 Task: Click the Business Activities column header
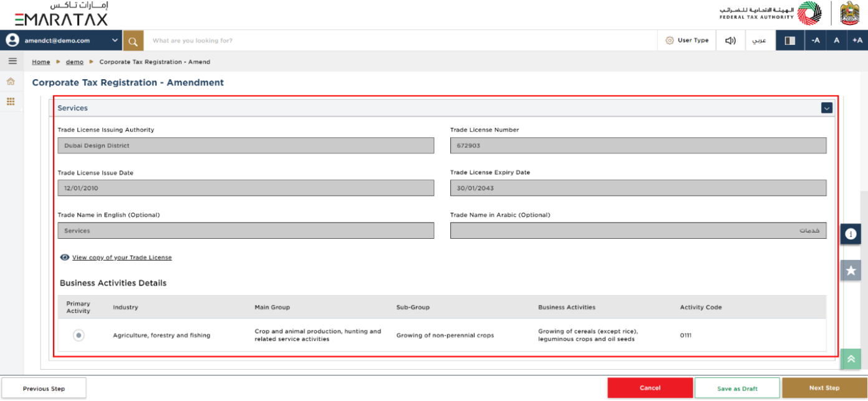coord(567,307)
